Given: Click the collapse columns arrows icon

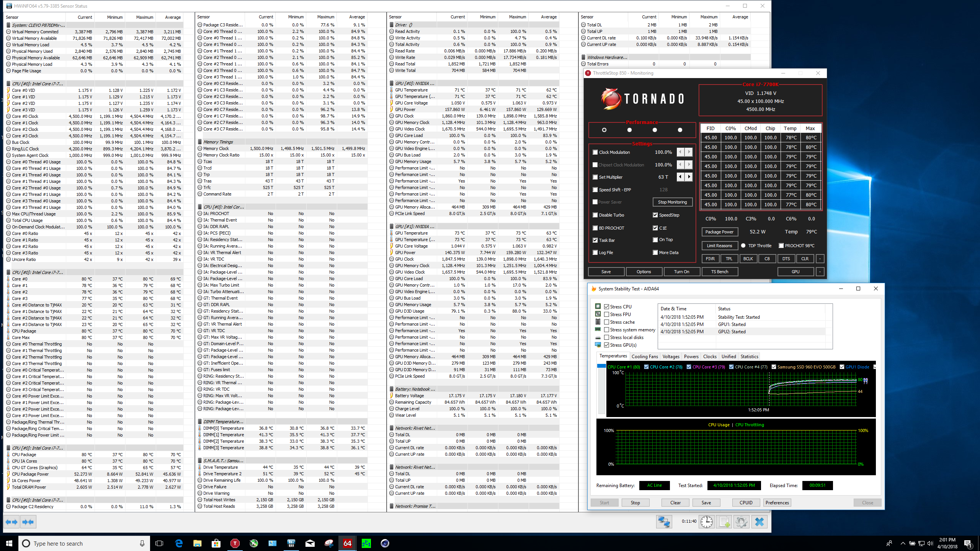Looking at the screenshot, I should click(28, 522).
